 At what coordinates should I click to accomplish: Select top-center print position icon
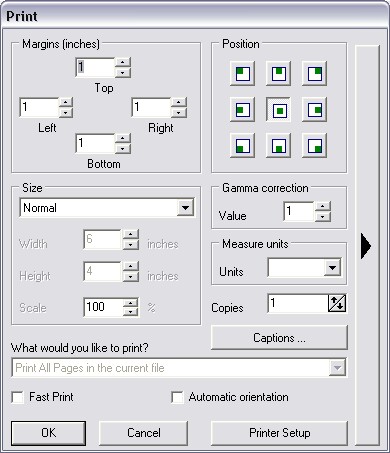279,74
